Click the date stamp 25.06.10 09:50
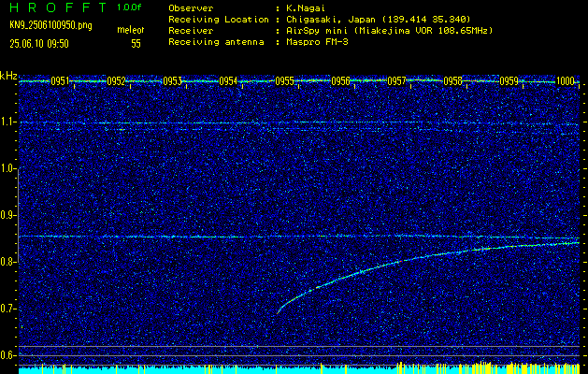Screen dimensions: 588x374 pyautogui.click(x=39, y=44)
